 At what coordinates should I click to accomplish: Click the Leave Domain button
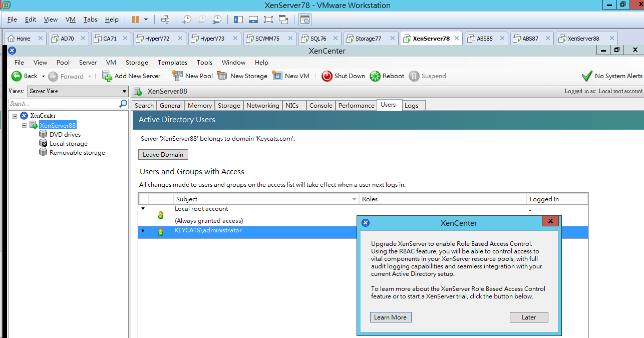163,154
